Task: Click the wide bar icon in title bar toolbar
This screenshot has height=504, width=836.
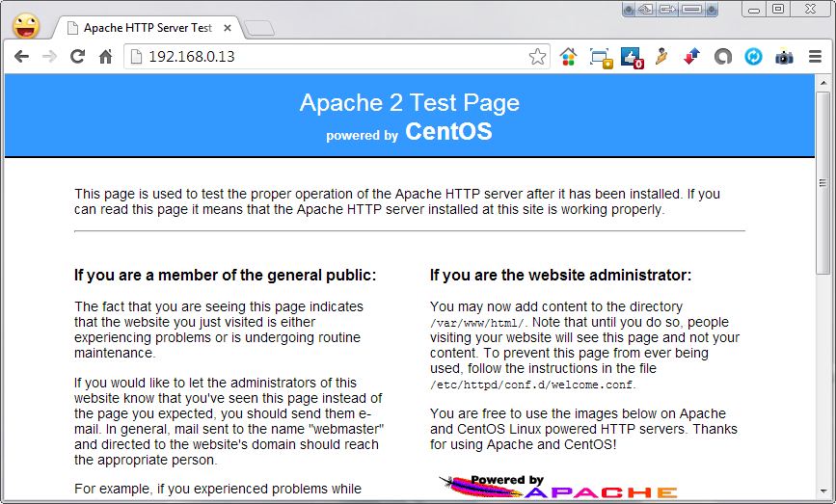Action: coord(691,10)
